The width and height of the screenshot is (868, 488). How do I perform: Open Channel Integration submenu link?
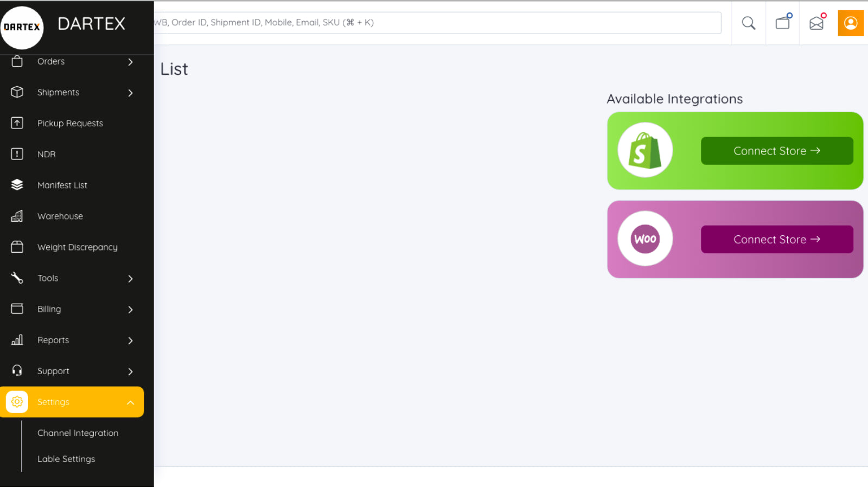(x=78, y=433)
